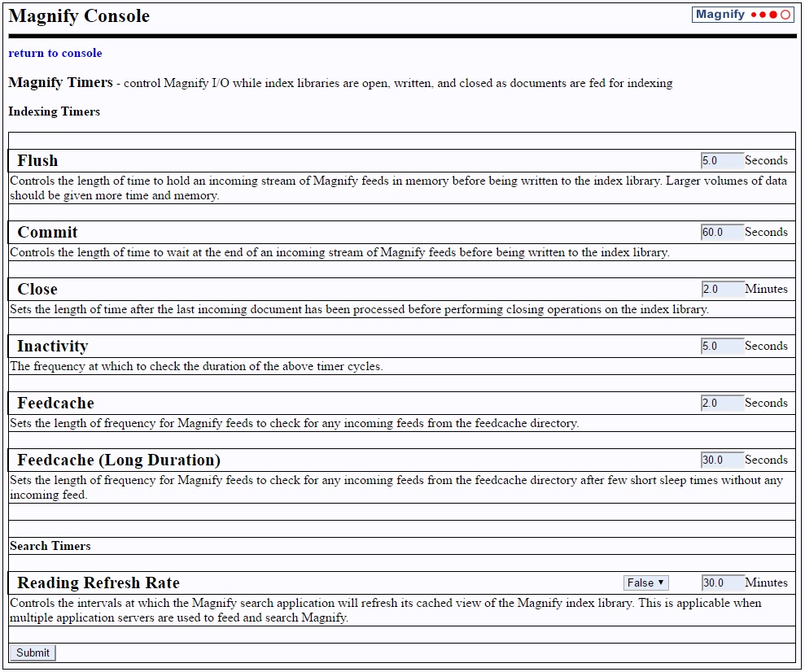
Task: Click the Reading Refresh Rate minutes field
Action: [722, 583]
